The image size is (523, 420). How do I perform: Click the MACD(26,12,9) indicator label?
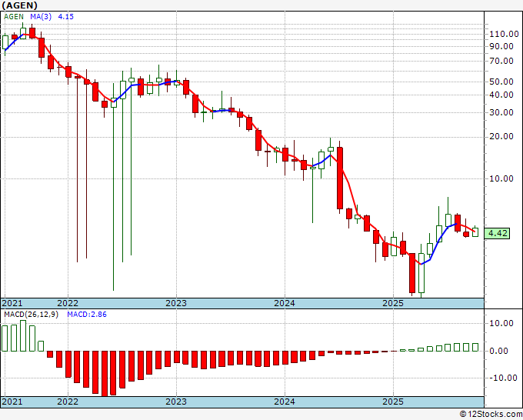coord(31,315)
